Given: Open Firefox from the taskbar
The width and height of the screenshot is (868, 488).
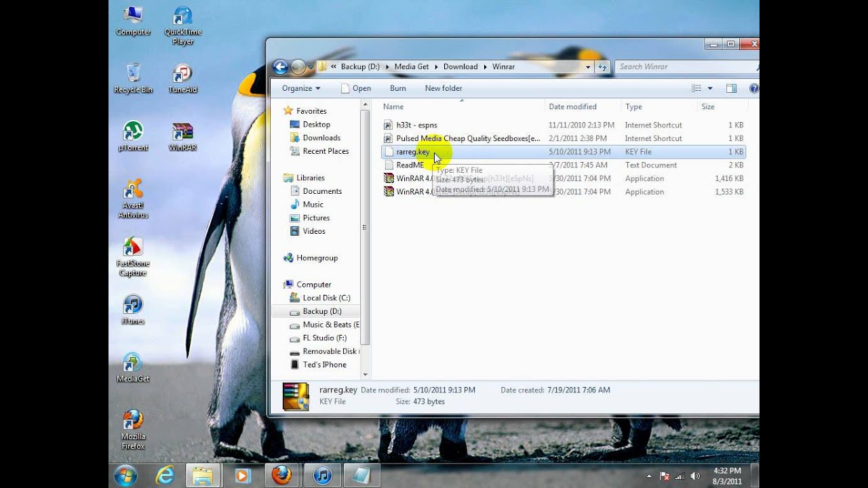Looking at the screenshot, I should 281,475.
